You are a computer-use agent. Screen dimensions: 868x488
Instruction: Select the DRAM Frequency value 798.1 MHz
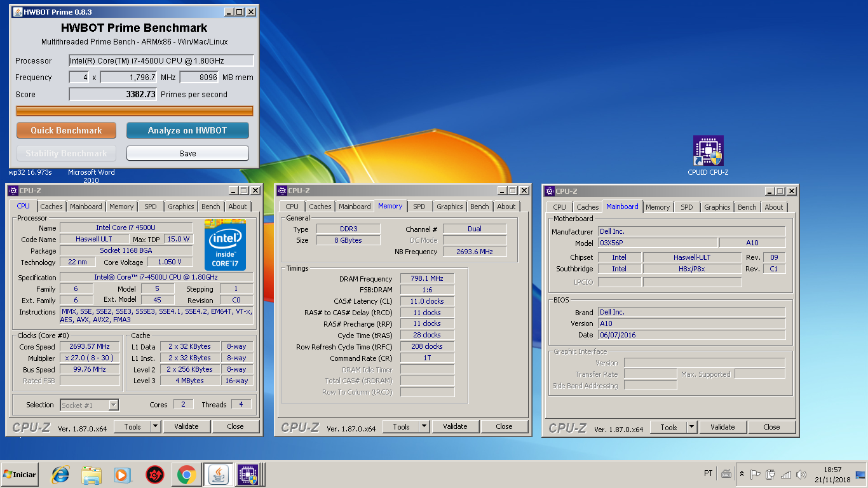(x=427, y=278)
